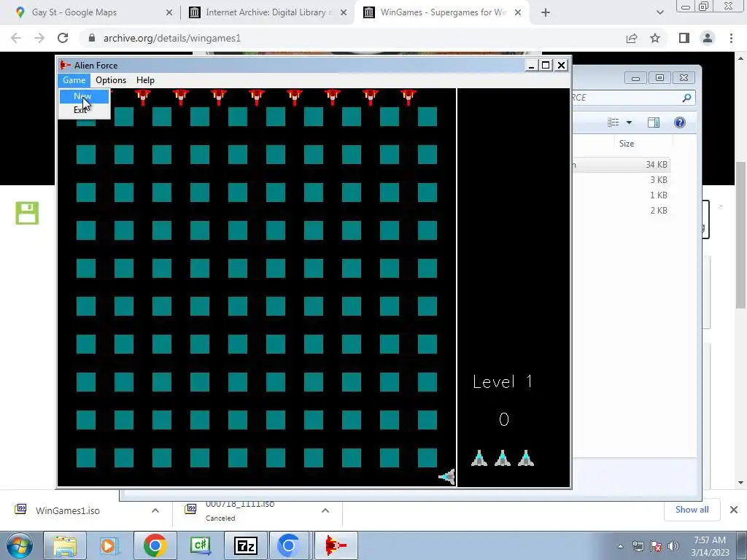The width and height of the screenshot is (747, 560).
Task: Share this page using the share icon
Action: (632, 38)
